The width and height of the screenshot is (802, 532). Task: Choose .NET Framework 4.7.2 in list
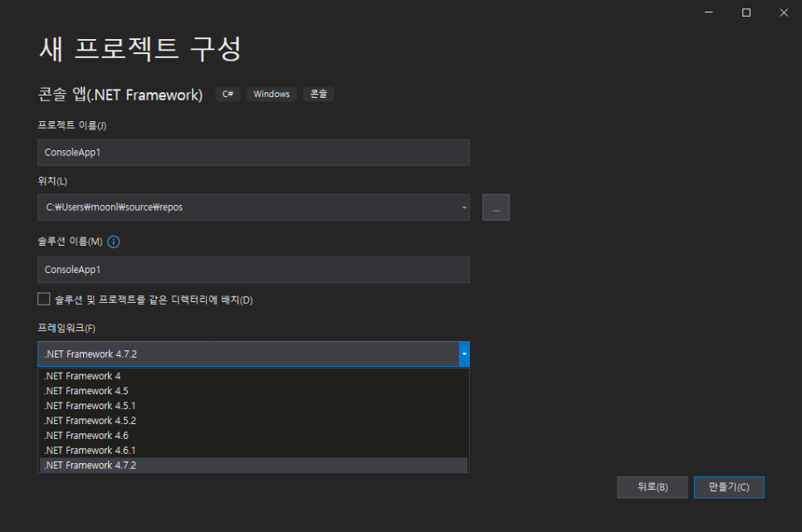tap(254, 465)
